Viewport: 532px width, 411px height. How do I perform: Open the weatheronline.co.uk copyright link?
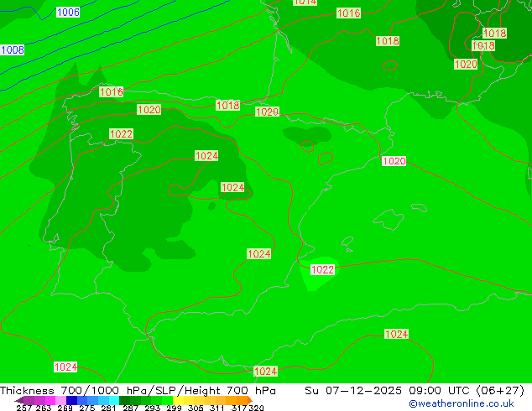click(x=462, y=403)
